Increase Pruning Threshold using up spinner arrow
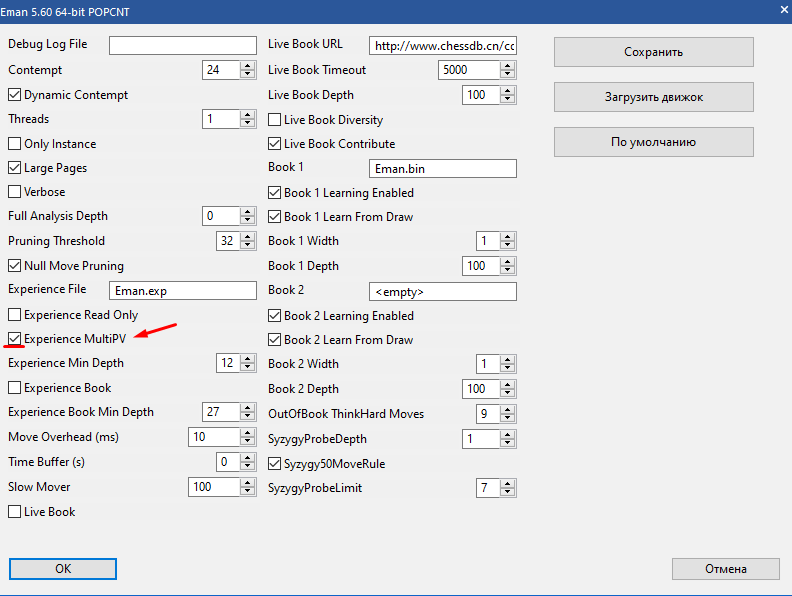 coord(248,237)
